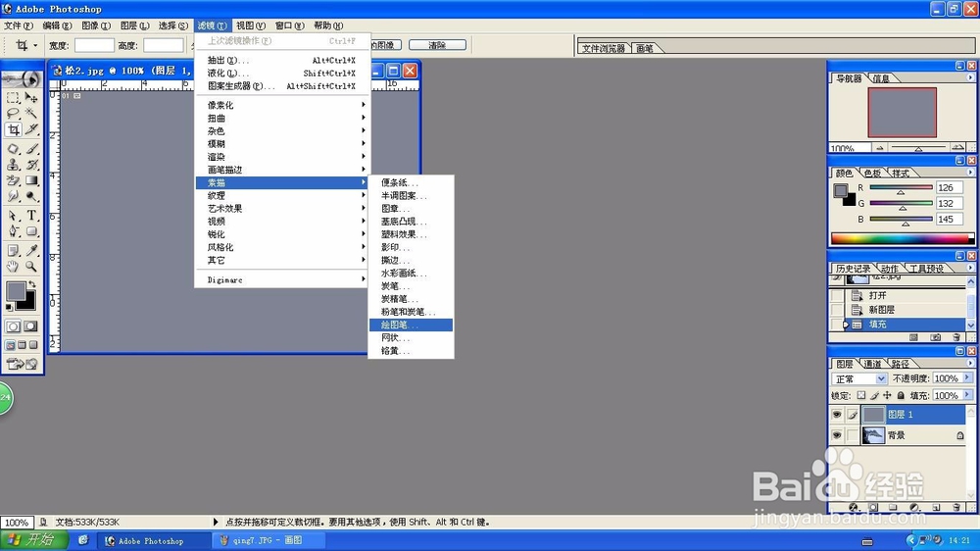Set history brush source for 打开 state
The image size is (980, 551).
(837, 295)
